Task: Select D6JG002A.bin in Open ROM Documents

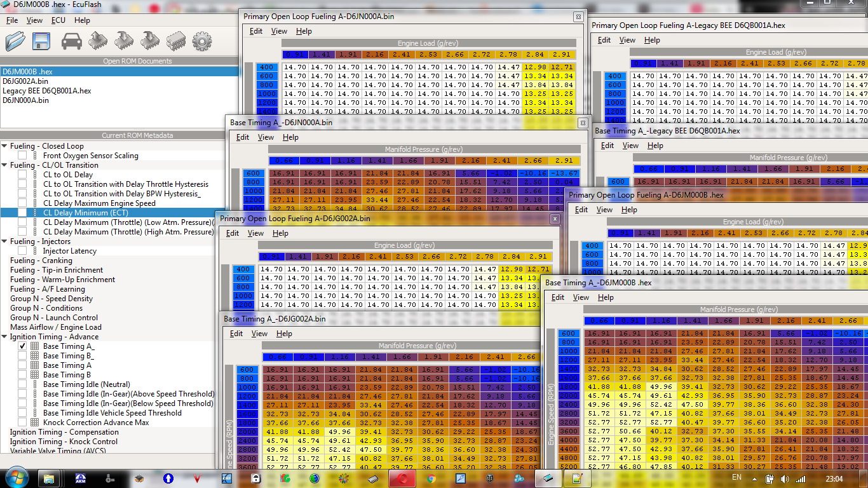Action: pos(25,81)
